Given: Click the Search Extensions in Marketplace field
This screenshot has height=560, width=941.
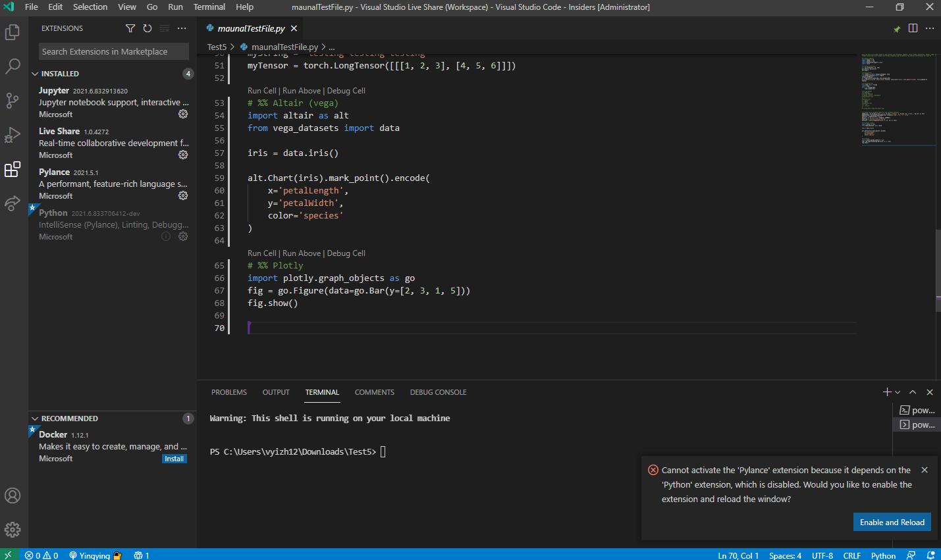Looking at the screenshot, I should [113, 51].
